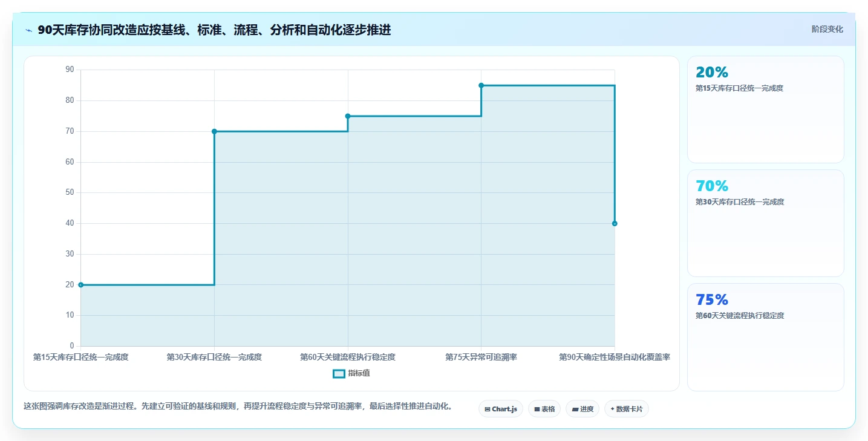This screenshot has height=441, width=868.
Task: Select the 进度 tag
Action: click(x=582, y=409)
